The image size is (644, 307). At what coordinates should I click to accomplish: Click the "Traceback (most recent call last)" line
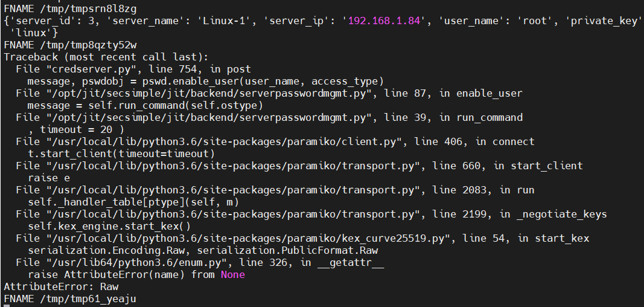106,57
